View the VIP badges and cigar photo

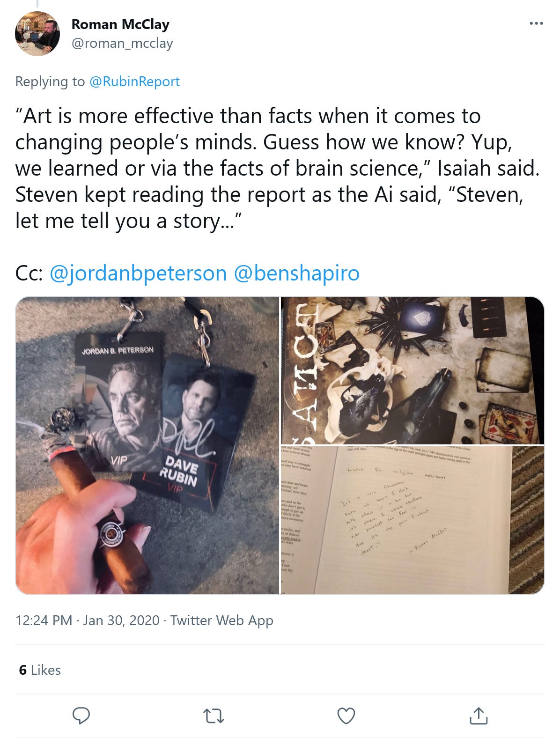[147, 445]
